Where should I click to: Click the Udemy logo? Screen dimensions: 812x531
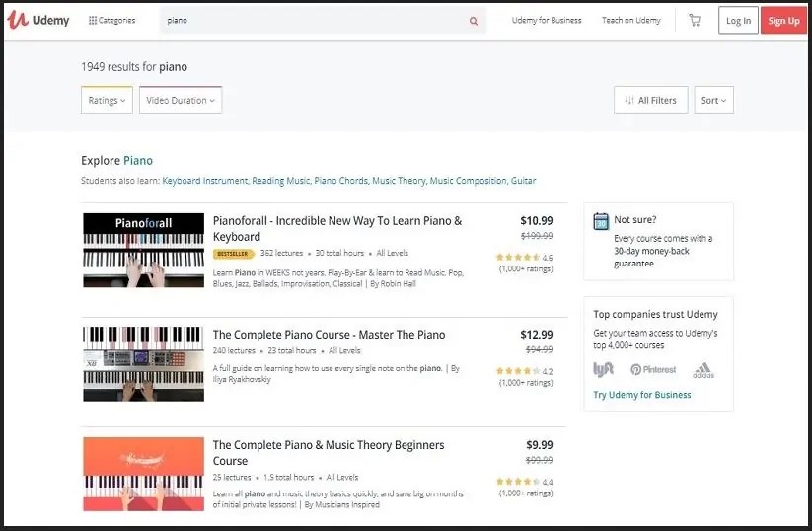[x=38, y=20]
